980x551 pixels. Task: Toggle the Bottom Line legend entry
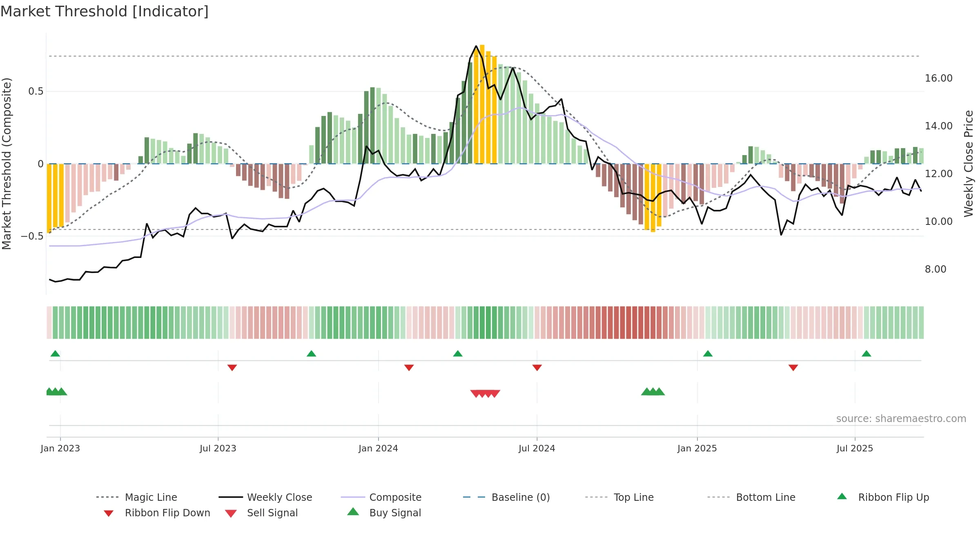pos(751,497)
